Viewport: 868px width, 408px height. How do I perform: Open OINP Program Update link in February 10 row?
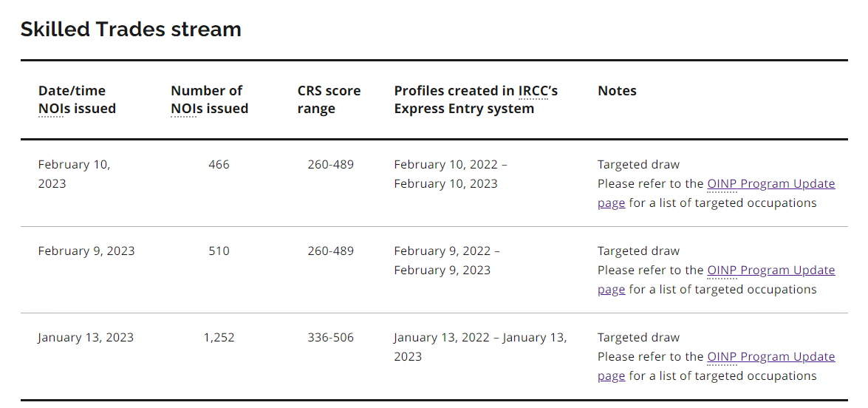[770, 184]
